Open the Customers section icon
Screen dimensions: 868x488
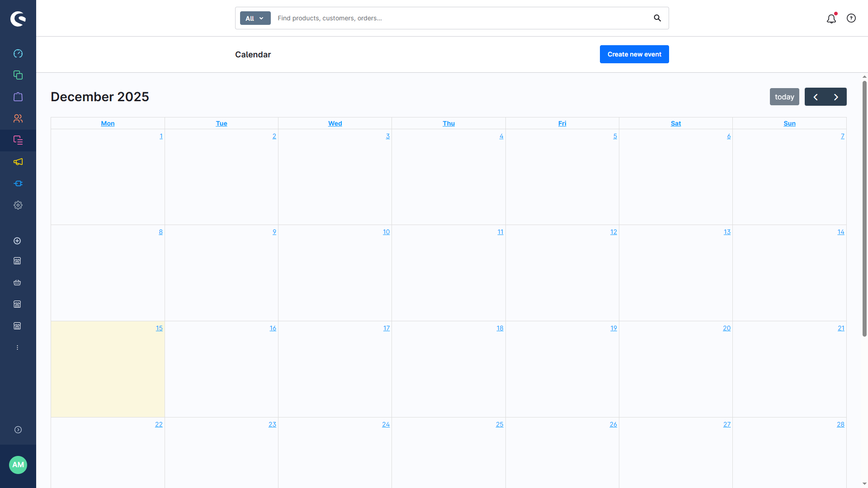coord(18,118)
